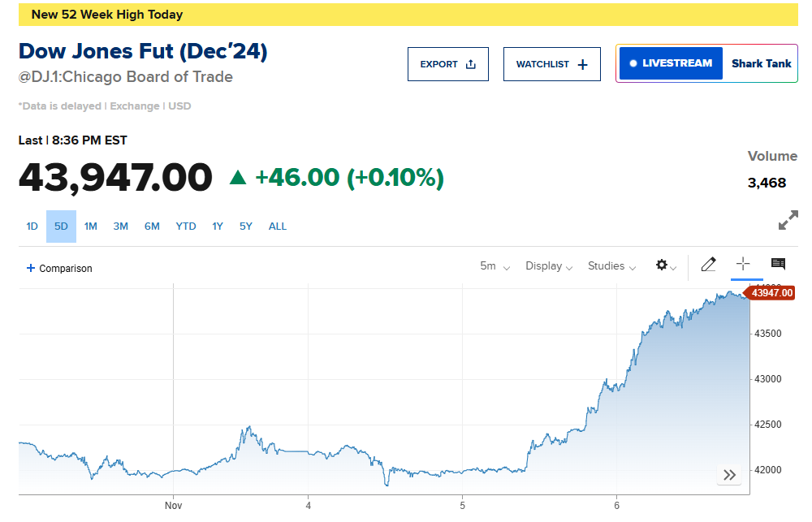Screen dimensions: 812x522
Task: Click the volume value 3,468
Action: click(x=767, y=183)
